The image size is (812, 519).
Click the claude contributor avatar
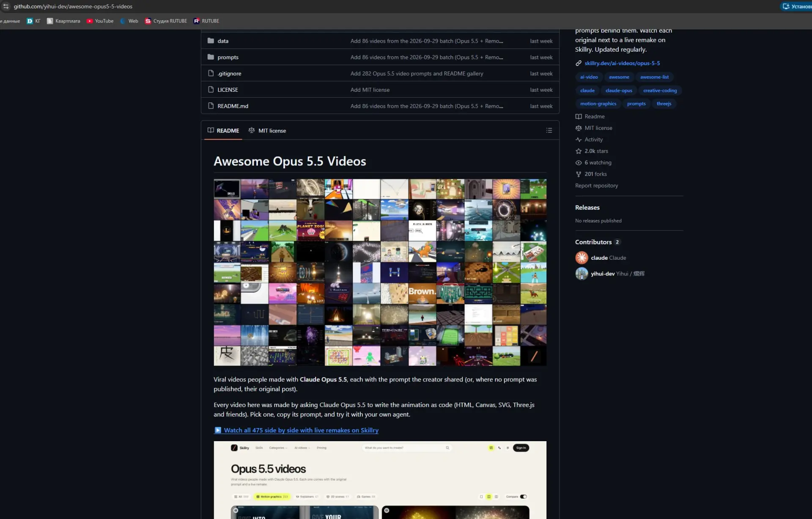[x=582, y=258]
